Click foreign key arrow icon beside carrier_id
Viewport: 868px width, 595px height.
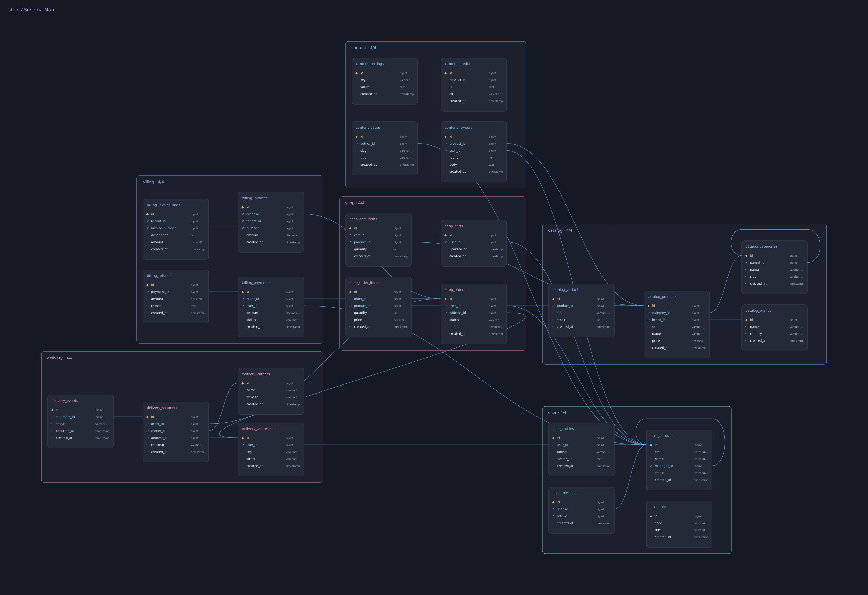(147, 431)
